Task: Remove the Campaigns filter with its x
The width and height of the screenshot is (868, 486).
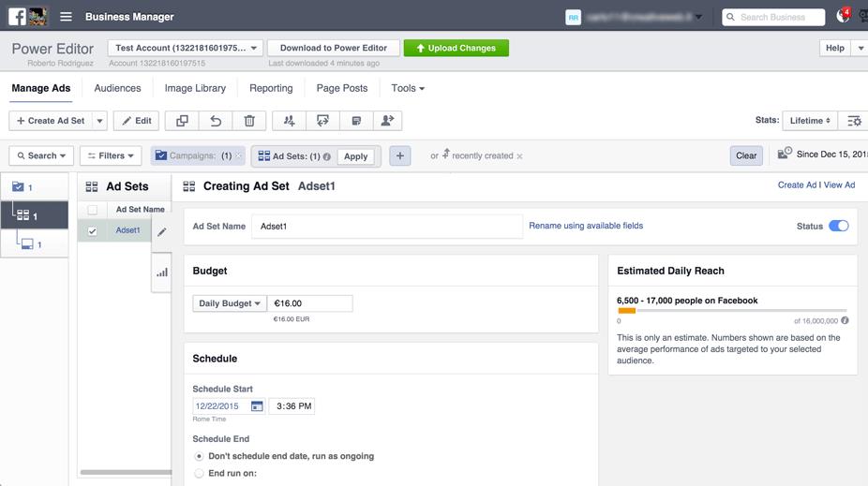Action: point(239,156)
